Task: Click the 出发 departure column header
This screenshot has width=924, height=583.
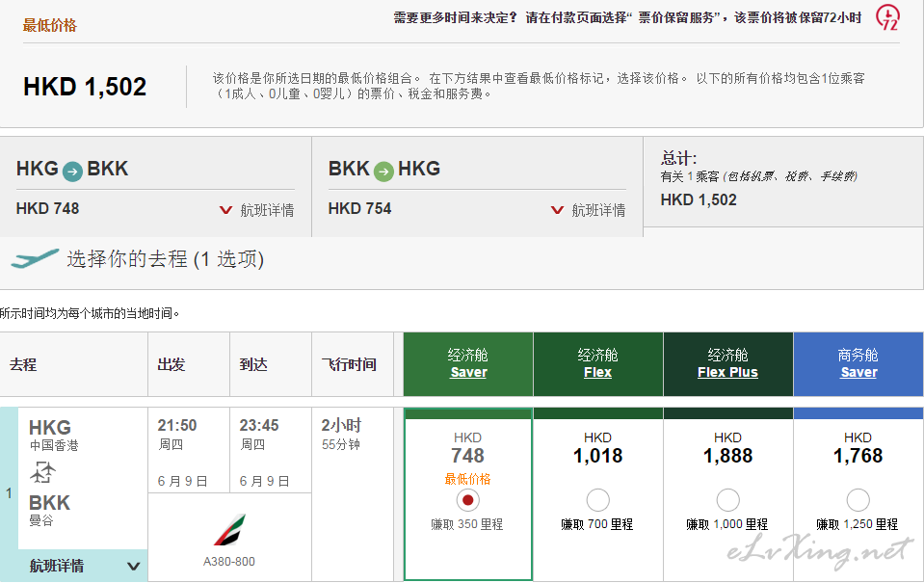Action: [172, 365]
